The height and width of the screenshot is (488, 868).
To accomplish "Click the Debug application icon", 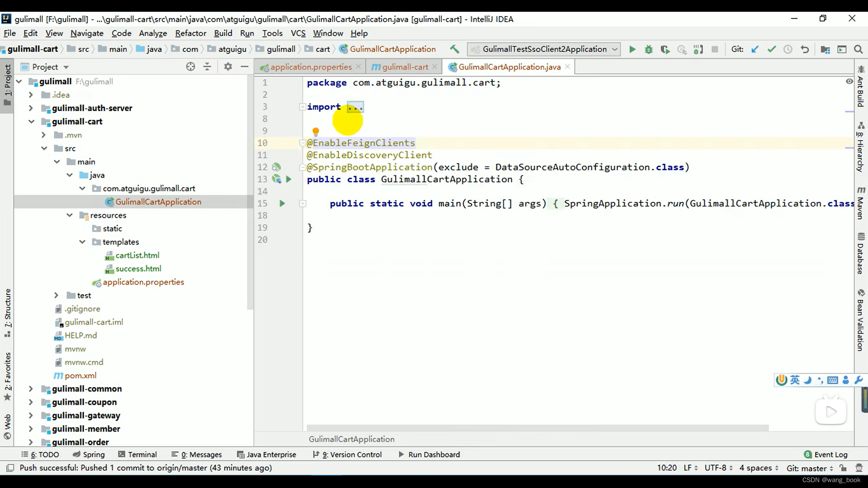I will click(x=649, y=49).
